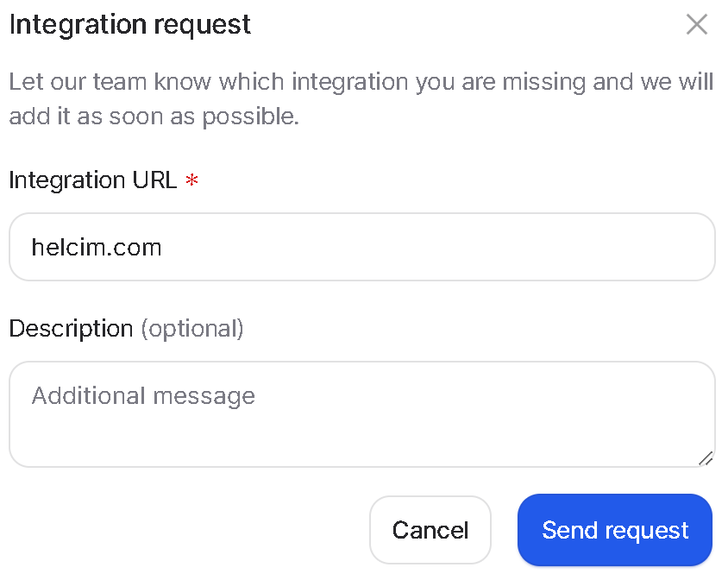Focus the Integration URL input field
728x580 pixels.
point(362,247)
